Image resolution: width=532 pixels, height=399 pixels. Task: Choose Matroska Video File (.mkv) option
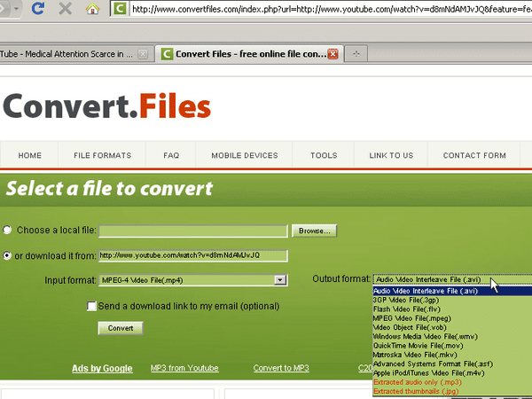click(x=452, y=355)
